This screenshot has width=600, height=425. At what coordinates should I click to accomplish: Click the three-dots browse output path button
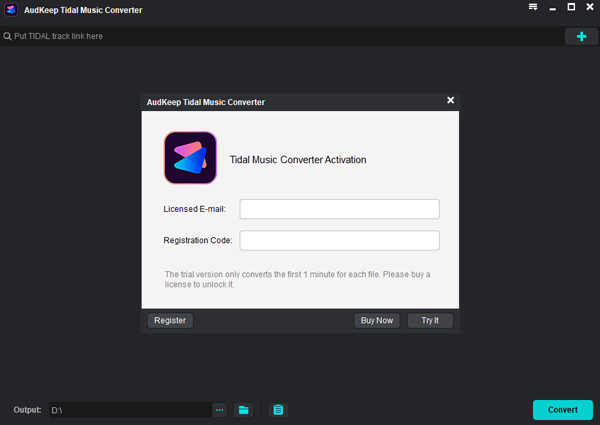220,410
